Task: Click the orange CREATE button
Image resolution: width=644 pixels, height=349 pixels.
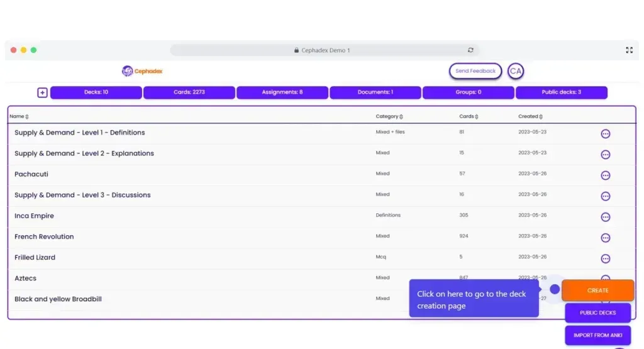Action: coord(597,291)
